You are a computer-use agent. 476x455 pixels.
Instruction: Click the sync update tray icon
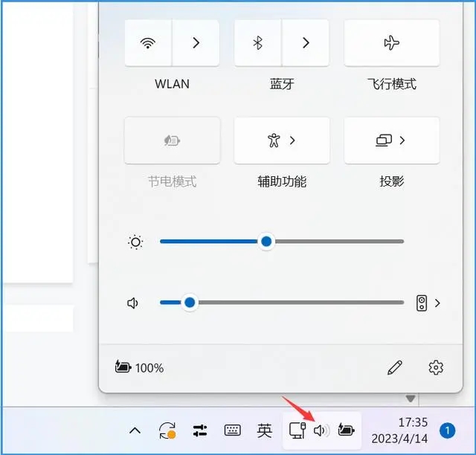pyautogui.click(x=167, y=430)
